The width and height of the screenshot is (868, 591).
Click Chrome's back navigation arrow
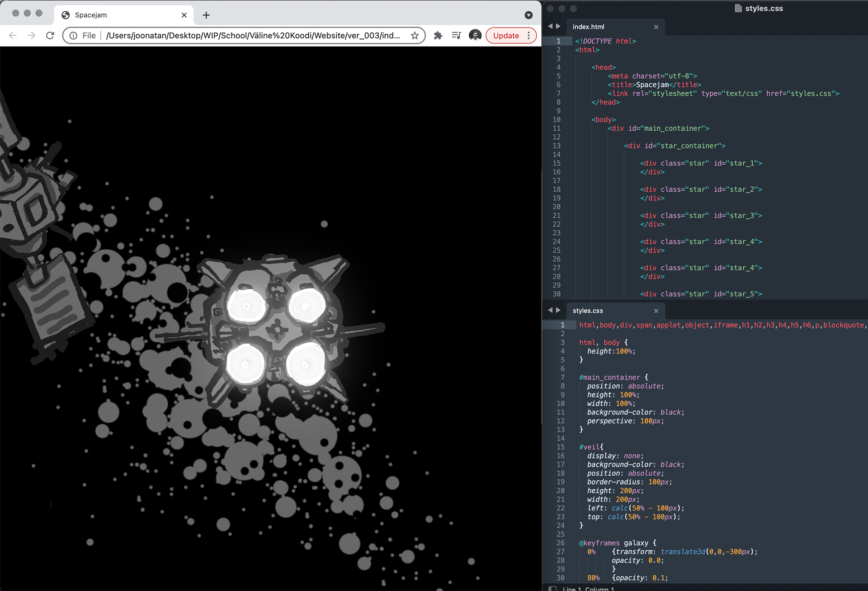(x=13, y=35)
